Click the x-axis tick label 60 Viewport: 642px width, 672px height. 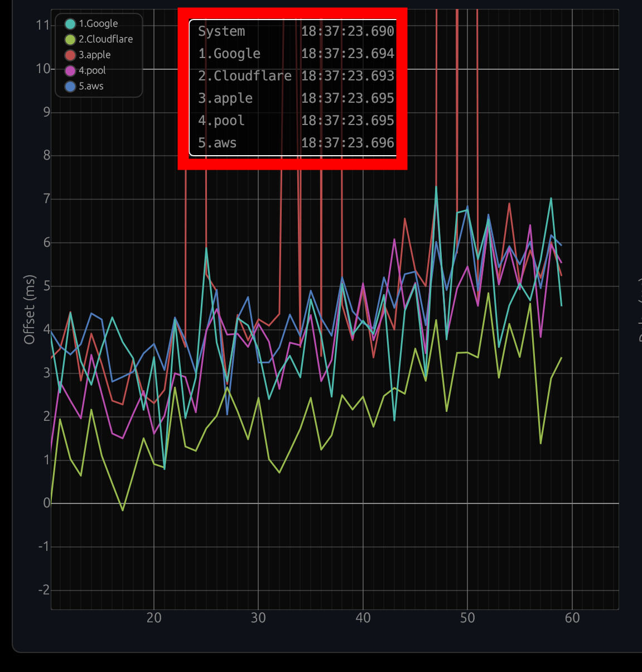coord(572,618)
